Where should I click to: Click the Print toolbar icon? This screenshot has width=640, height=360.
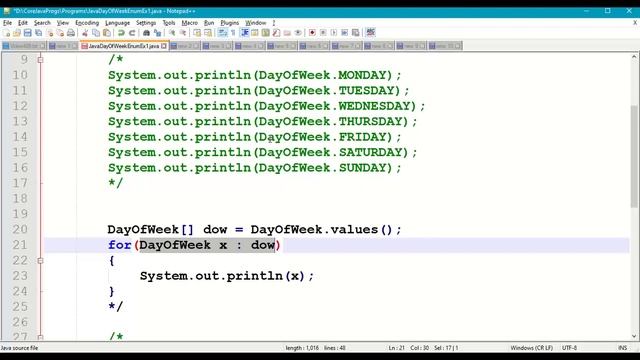tap(71, 33)
